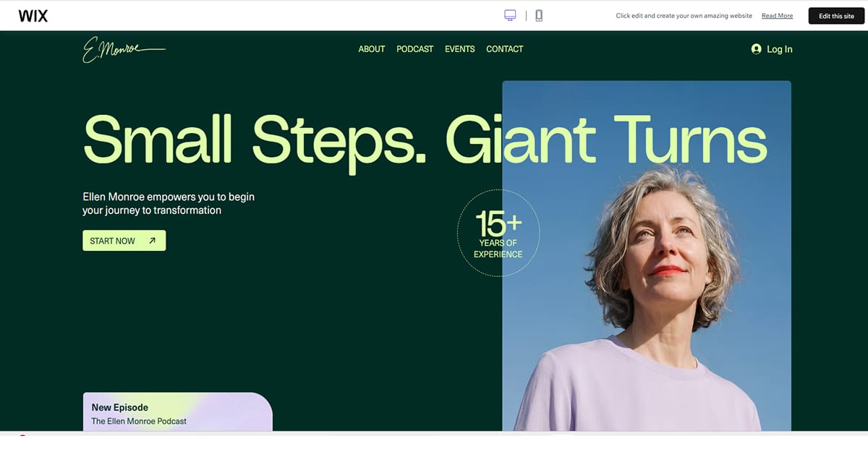Viewport: 868px width, 454px height.
Task: Open the PODCAST menu item
Action: pos(414,49)
